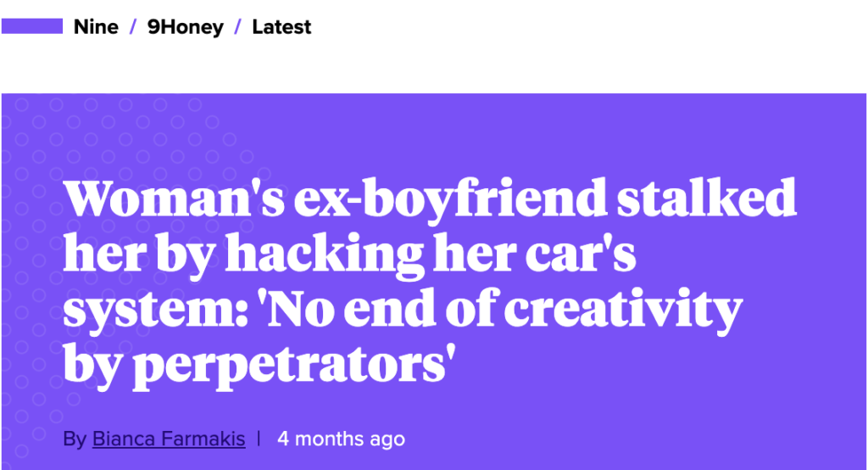Click headline's last line 'by perpetrators'

coord(259,365)
